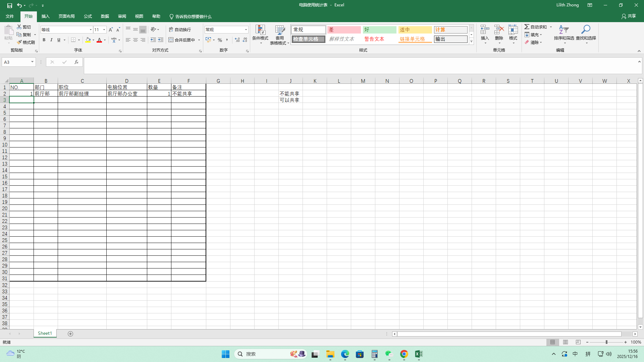The height and width of the screenshot is (362, 644).
Task: Open the Name Box dropdown arrow
Action: point(32,62)
